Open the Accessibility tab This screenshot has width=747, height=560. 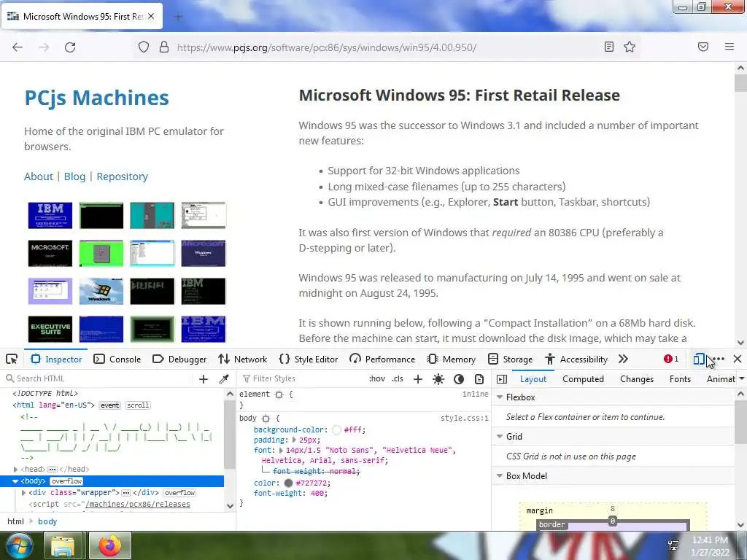[576, 359]
